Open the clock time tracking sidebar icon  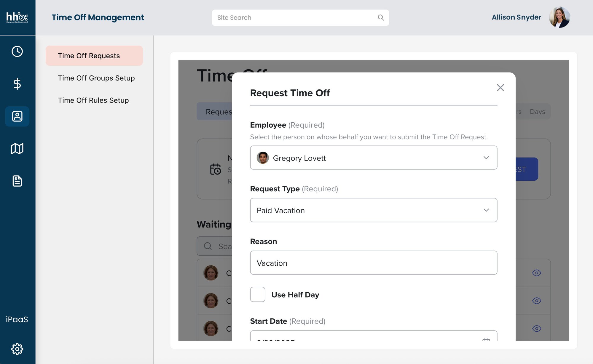click(17, 52)
